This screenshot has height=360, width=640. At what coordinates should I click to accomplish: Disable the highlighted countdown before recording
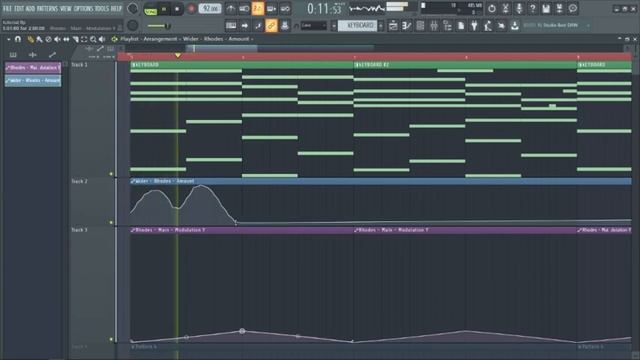(258, 9)
